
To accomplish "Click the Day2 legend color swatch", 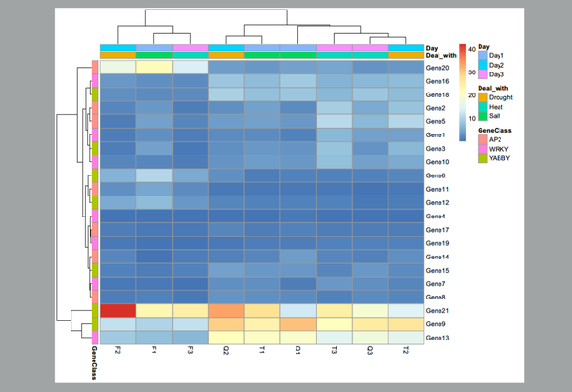I will pos(482,65).
